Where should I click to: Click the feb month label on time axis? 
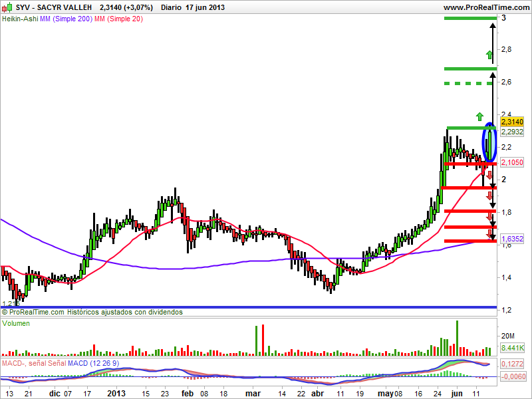[x=188, y=394]
